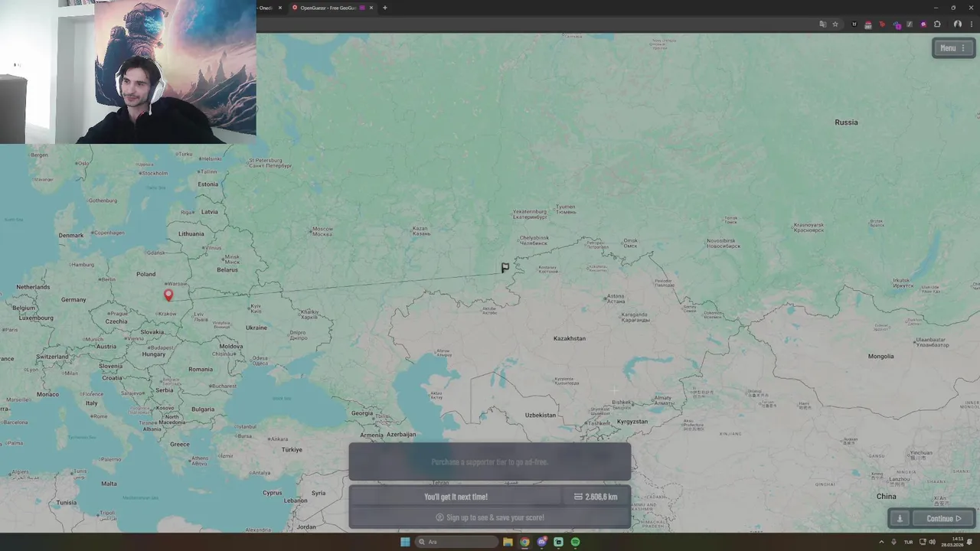Image resolution: width=980 pixels, height=551 pixels.
Task: Click the Italy label on the map
Action: coord(92,403)
